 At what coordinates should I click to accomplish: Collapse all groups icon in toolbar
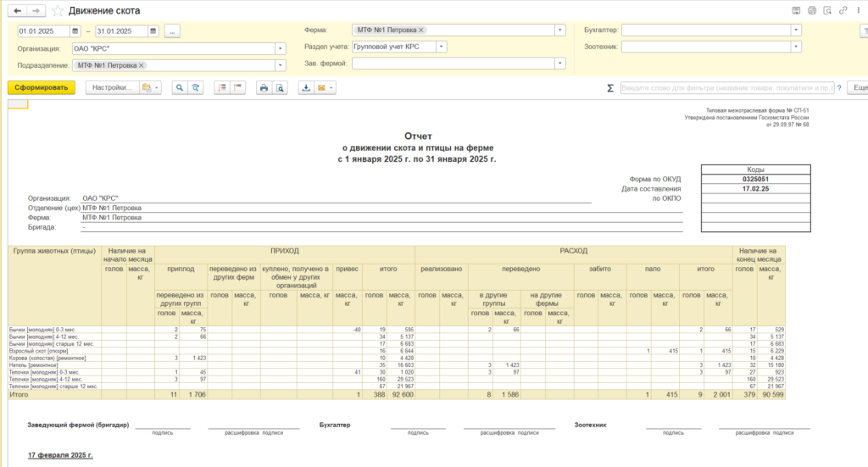point(238,87)
